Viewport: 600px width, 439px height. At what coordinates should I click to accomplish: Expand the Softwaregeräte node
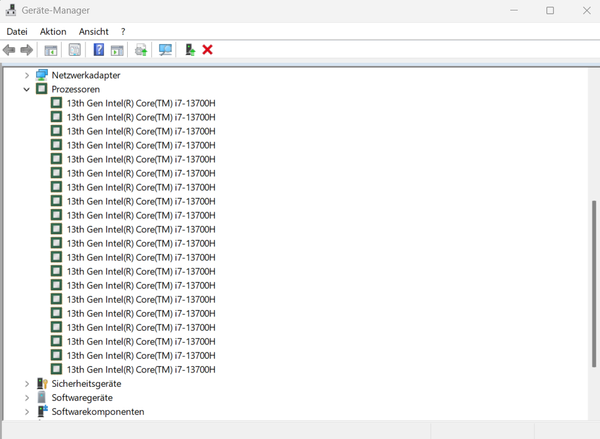point(27,398)
